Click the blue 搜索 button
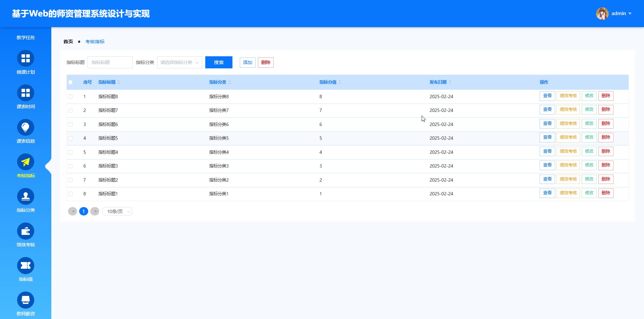 [219, 62]
